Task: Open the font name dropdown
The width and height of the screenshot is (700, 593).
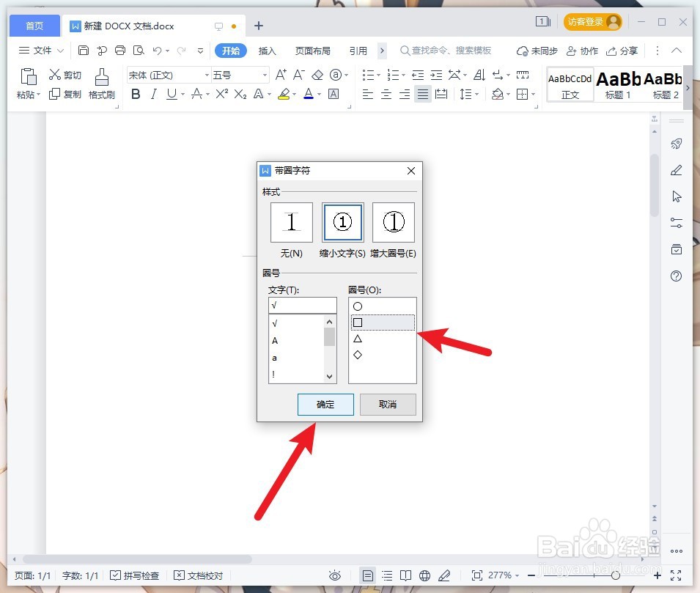Action: pos(207,75)
